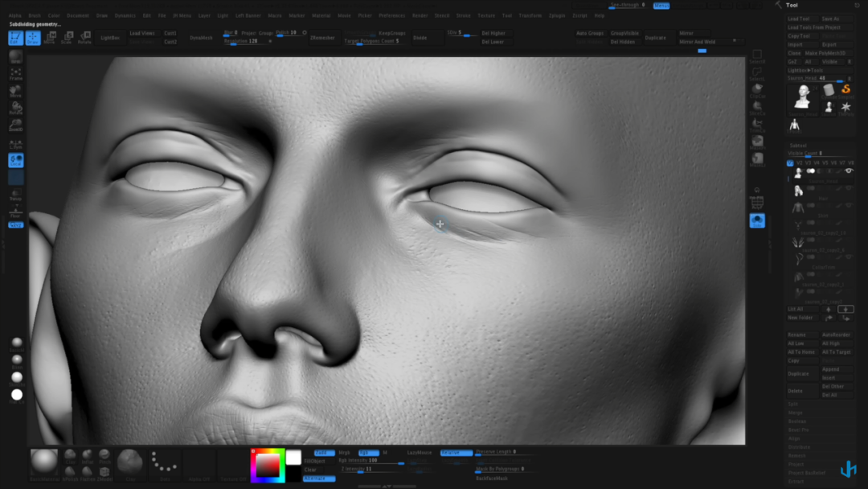This screenshot has width=868, height=489.
Task: Pick the Clay brush shortcut icon
Action: tap(70, 456)
